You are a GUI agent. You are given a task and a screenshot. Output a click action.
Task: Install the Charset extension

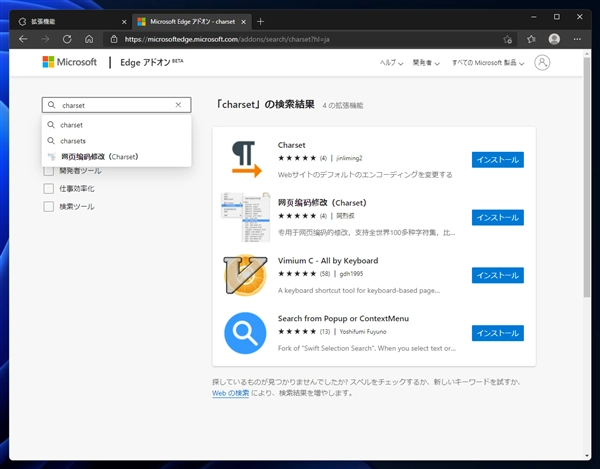497,160
